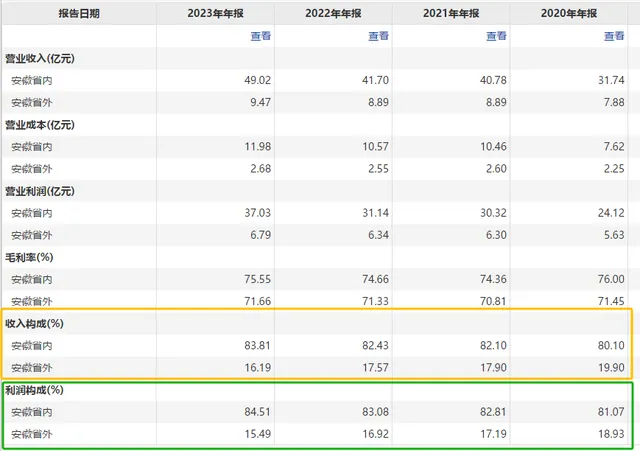The height and width of the screenshot is (451, 640).
Task: Select the 84.51 profit share cell
Action: tap(257, 411)
